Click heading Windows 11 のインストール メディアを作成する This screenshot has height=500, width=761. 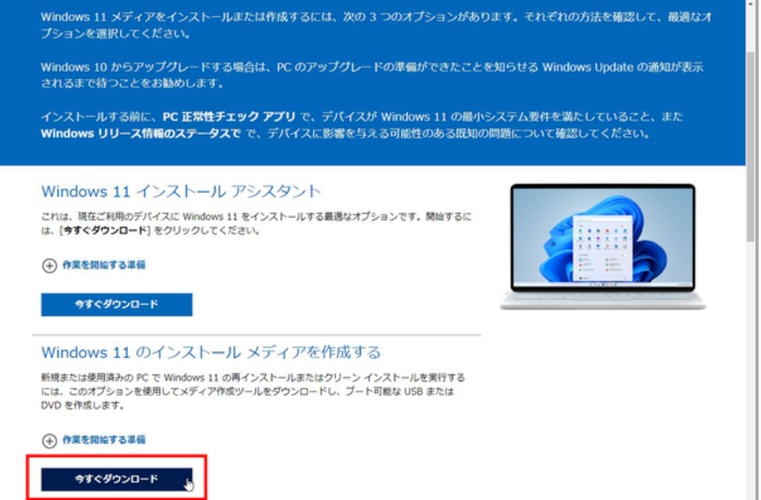coord(211,352)
